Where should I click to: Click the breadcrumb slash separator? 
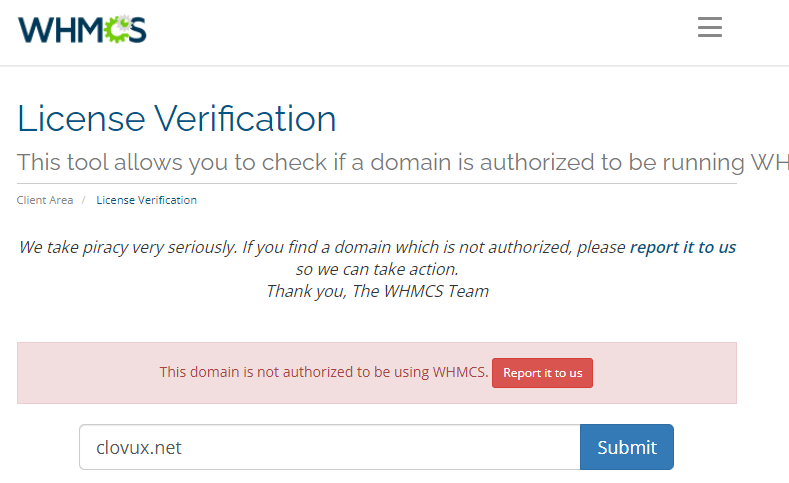click(x=84, y=200)
